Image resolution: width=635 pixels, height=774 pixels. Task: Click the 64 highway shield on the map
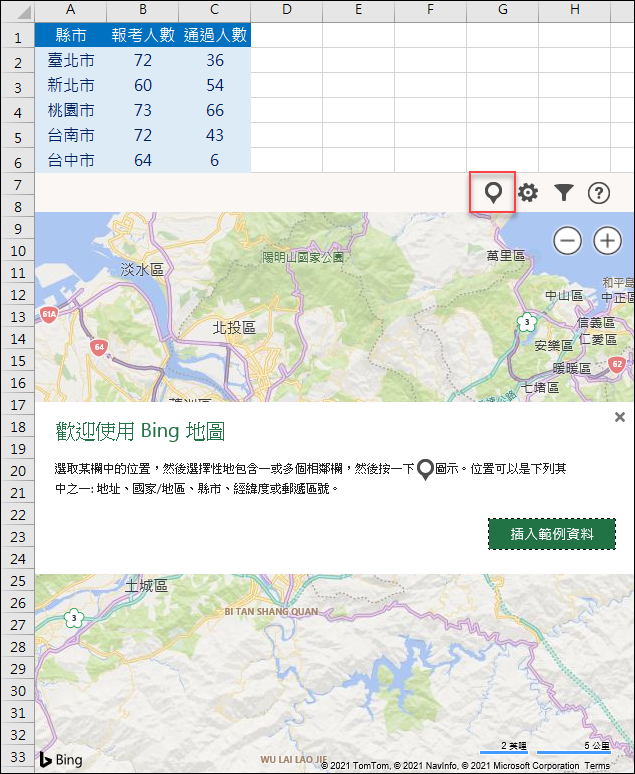tap(99, 348)
